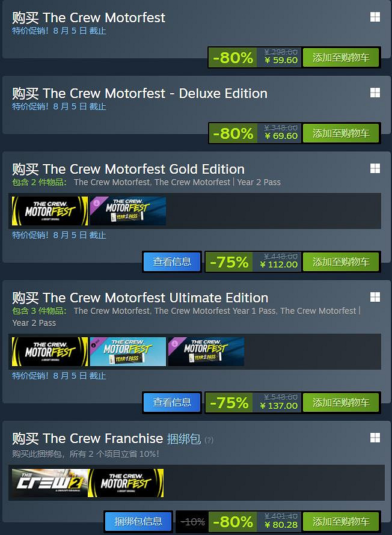This screenshot has width=392, height=535.
Task: Click the -80% discount badge for base game
Action: (x=233, y=57)
